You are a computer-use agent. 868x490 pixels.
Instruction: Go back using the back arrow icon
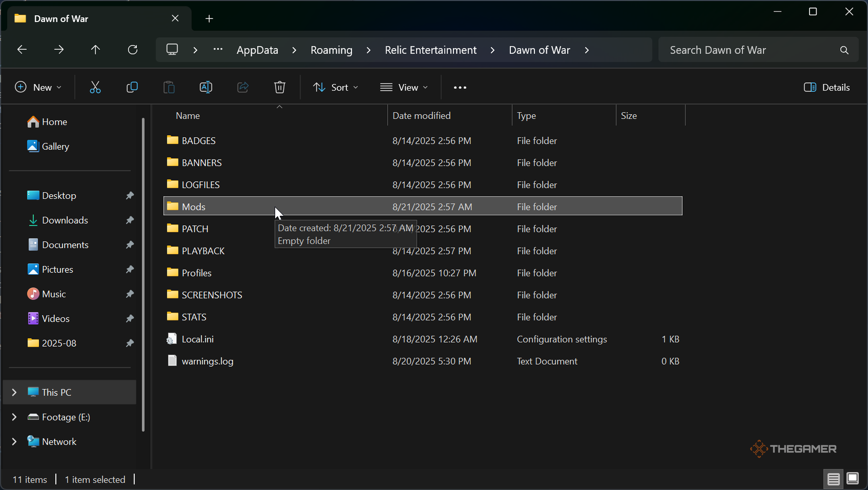pyautogui.click(x=22, y=49)
